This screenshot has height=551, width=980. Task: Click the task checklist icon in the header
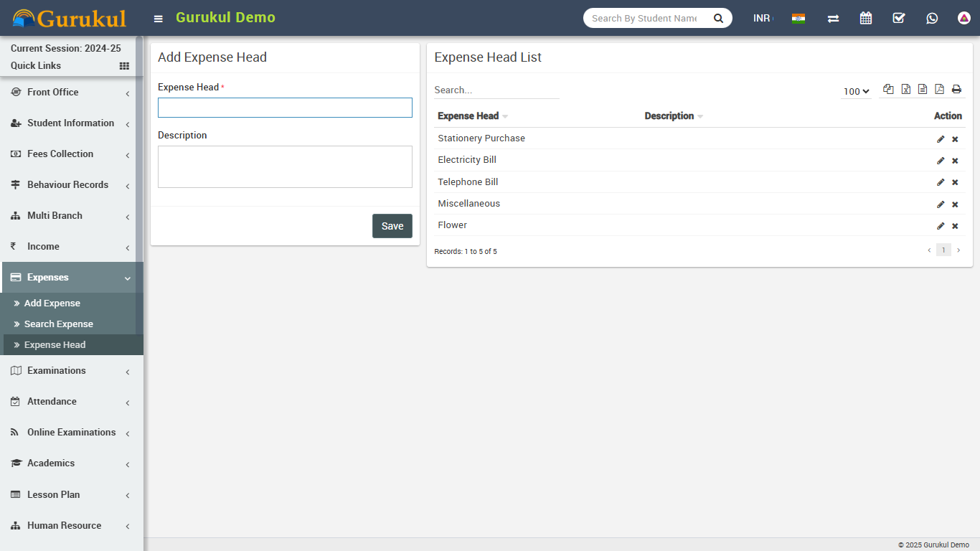point(899,18)
